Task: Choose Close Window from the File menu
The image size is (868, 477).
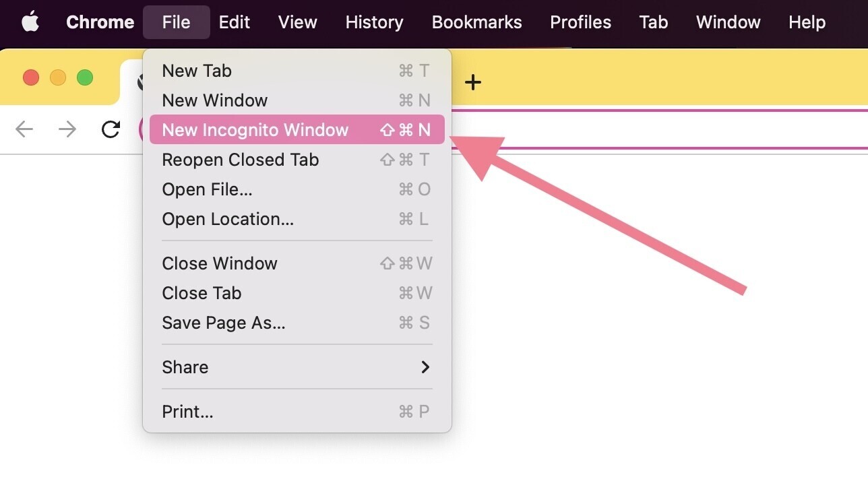Action: [x=297, y=263]
